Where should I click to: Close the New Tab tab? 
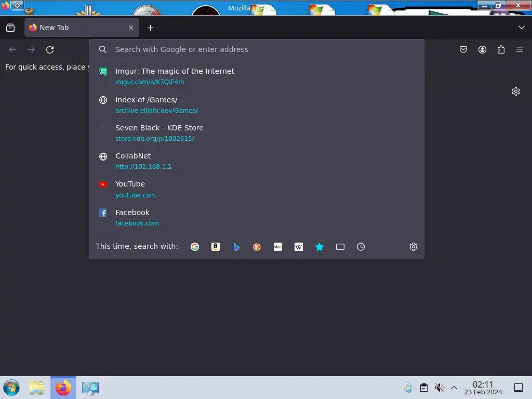point(131,28)
